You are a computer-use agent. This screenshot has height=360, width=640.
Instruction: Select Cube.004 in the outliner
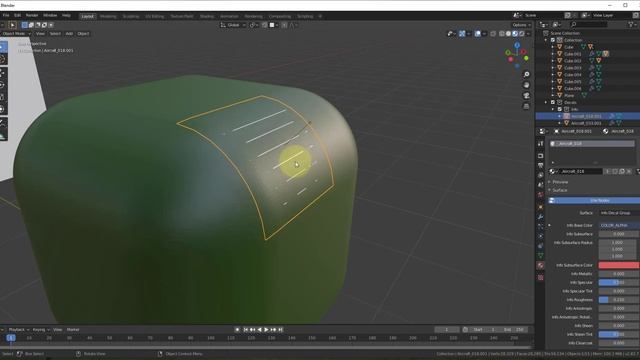(x=572, y=75)
